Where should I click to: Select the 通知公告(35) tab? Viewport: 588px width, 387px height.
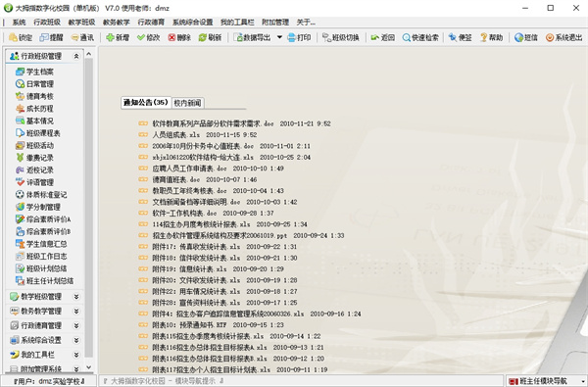(146, 102)
